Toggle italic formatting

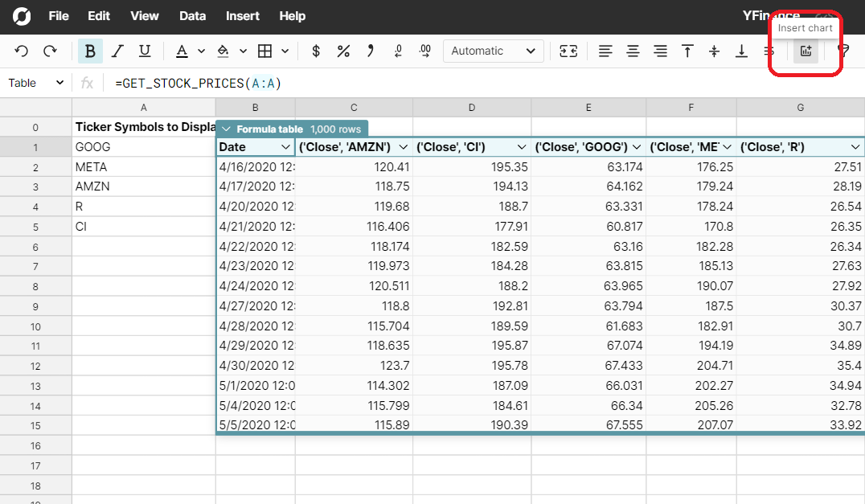(x=117, y=50)
